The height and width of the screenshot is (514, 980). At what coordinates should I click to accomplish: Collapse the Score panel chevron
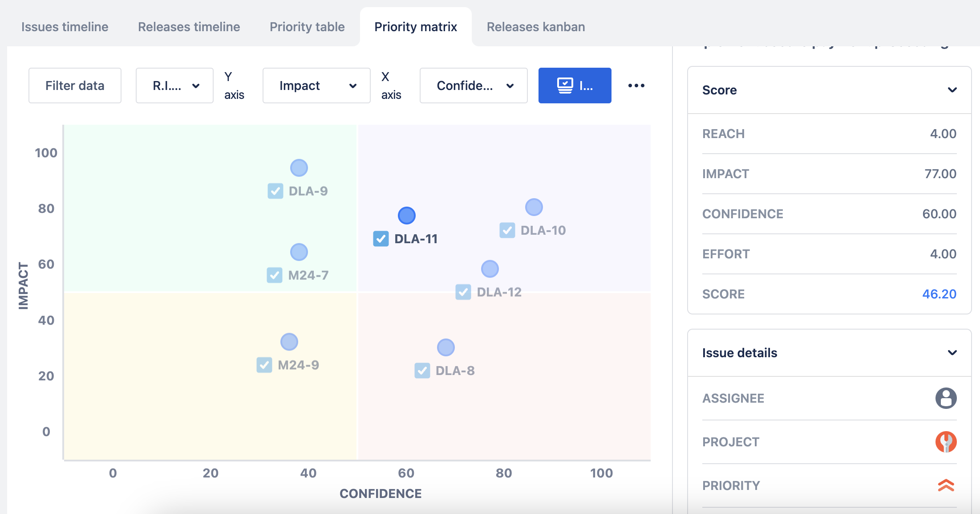952,90
